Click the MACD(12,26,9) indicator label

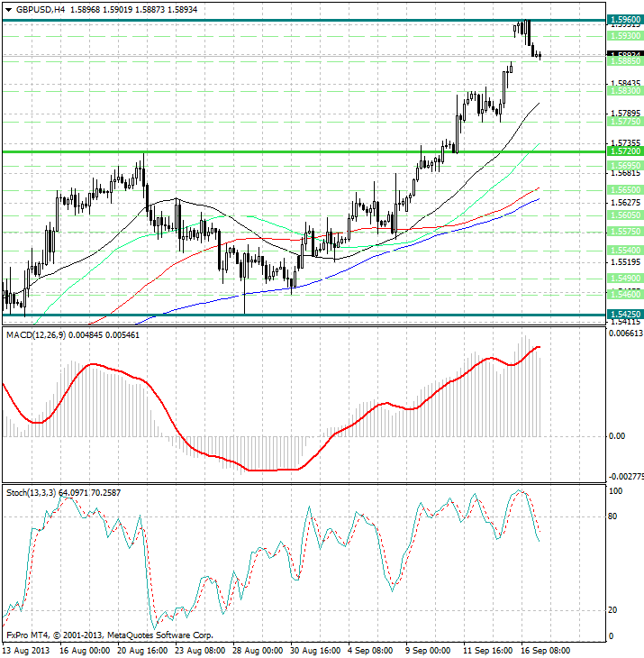coord(40,334)
